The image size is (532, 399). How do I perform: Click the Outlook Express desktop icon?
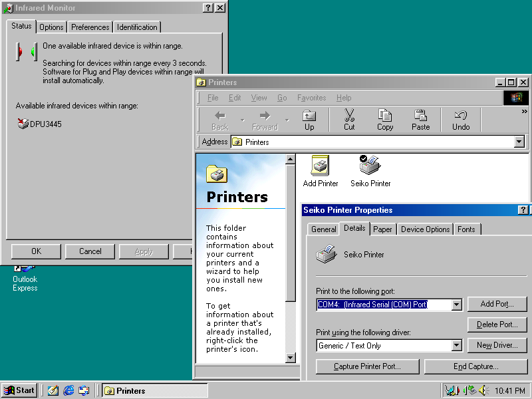(x=25, y=279)
